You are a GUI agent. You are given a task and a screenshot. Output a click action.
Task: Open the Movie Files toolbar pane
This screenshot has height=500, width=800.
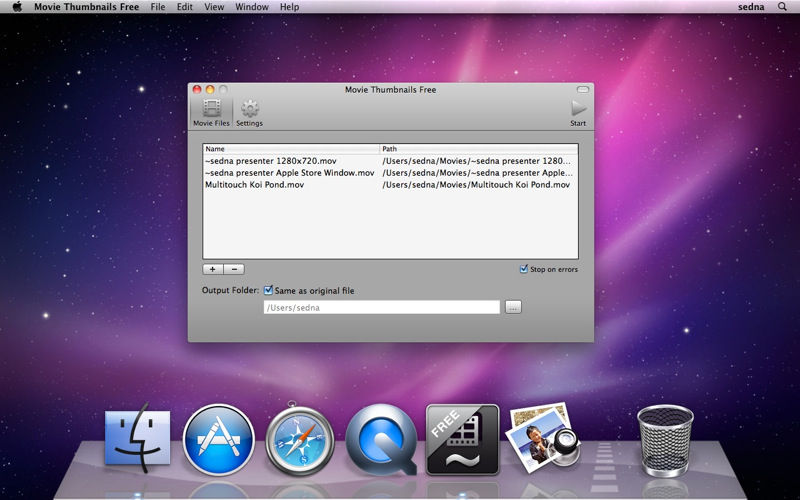211,112
